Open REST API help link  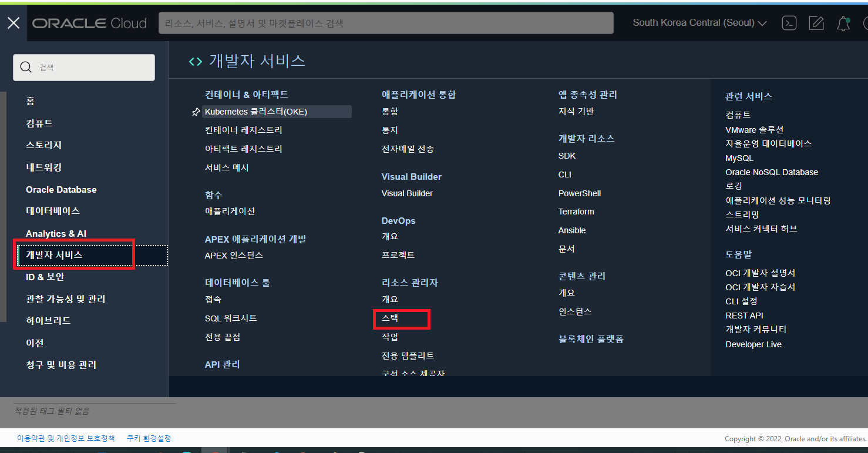click(x=744, y=316)
